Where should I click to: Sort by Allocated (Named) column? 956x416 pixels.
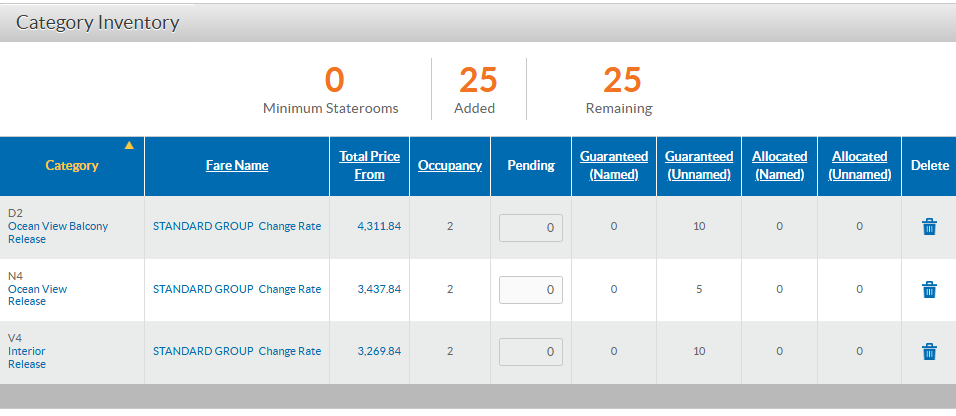tap(779, 166)
